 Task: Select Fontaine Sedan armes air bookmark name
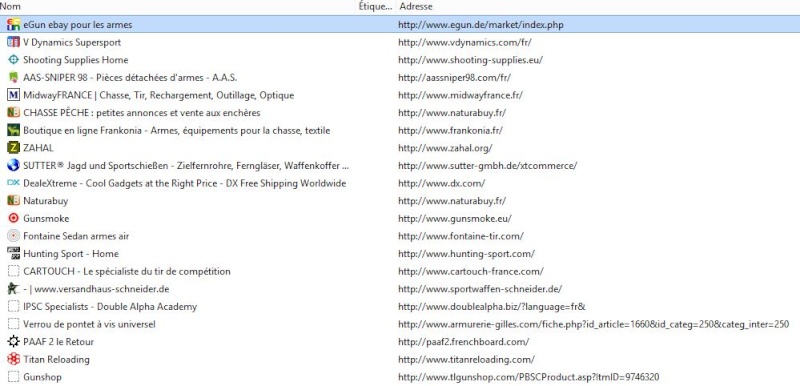coord(76,236)
